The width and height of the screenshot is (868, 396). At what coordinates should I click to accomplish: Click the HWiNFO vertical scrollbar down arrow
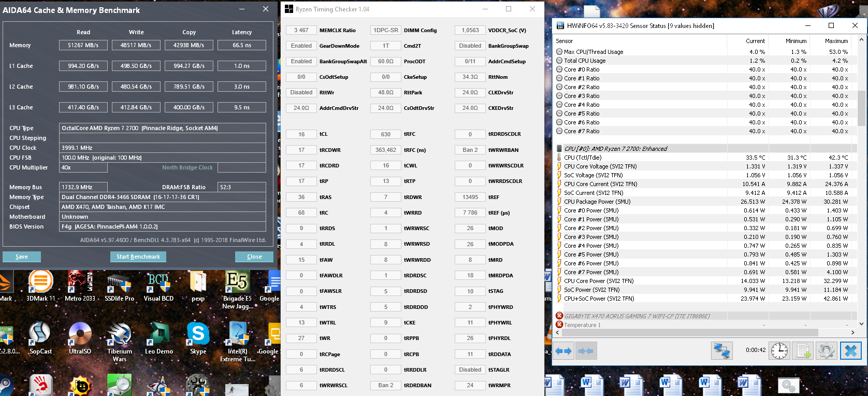point(861,324)
